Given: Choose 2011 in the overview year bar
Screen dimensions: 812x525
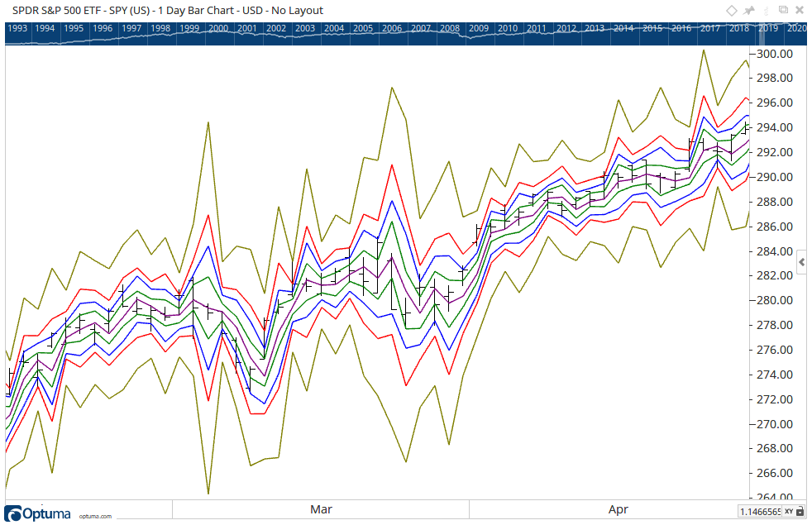Looking at the screenshot, I should [x=537, y=28].
